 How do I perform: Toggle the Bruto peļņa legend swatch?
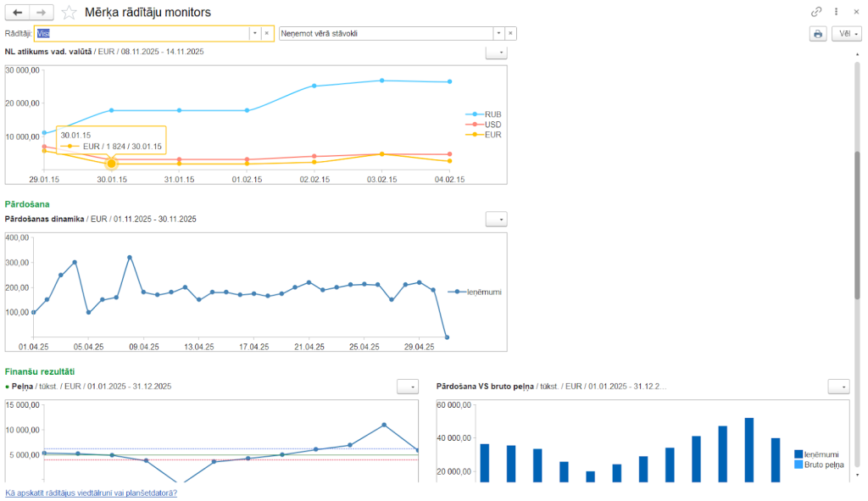[x=799, y=465]
